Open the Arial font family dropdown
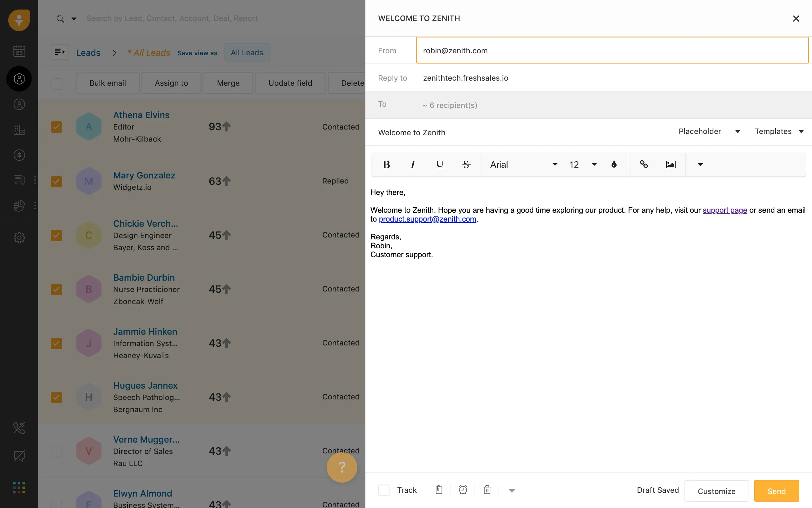Viewport: 812px width, 508px height. (523, 164)
